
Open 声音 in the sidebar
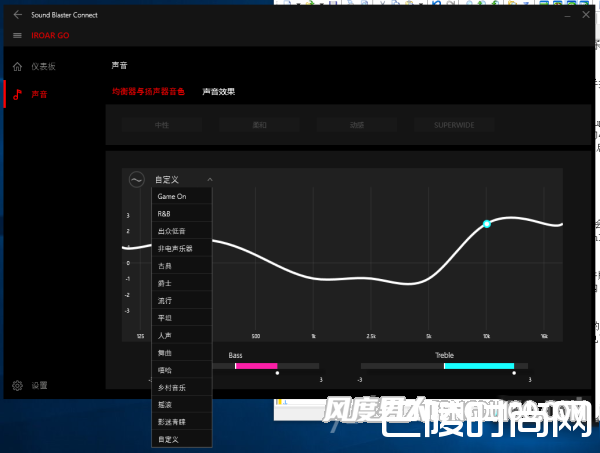tap(39, 94)
